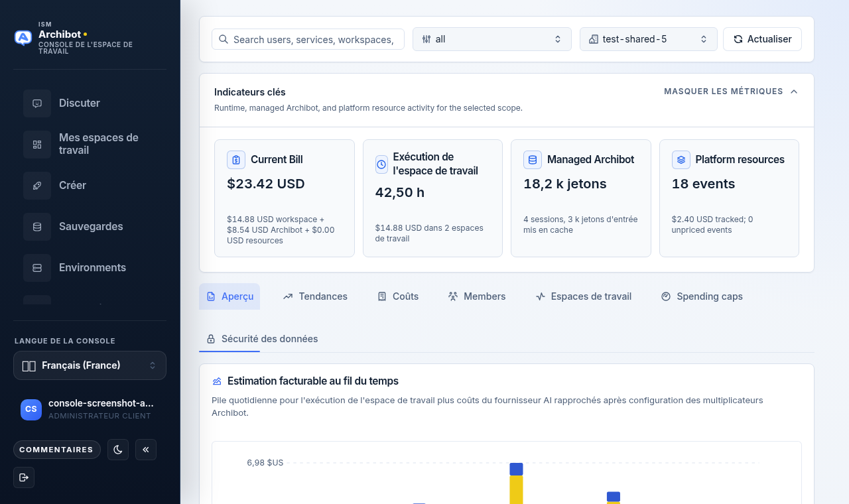Click the Créer rocket icon

(x=37, y=186)
